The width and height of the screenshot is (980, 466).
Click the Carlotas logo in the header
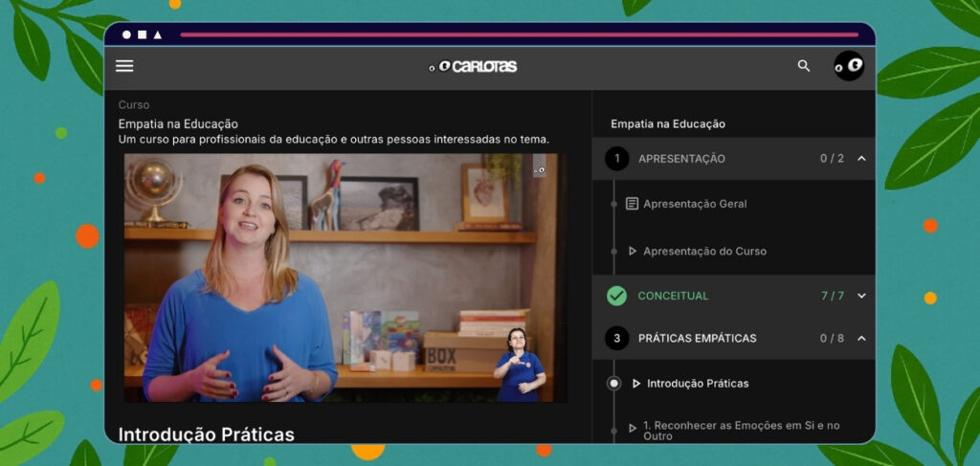[473, 66]
